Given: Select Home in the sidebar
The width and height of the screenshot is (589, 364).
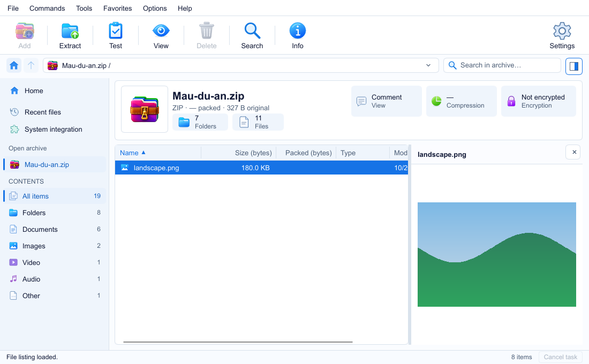Looking at the screenshot, I should (55, 91).
